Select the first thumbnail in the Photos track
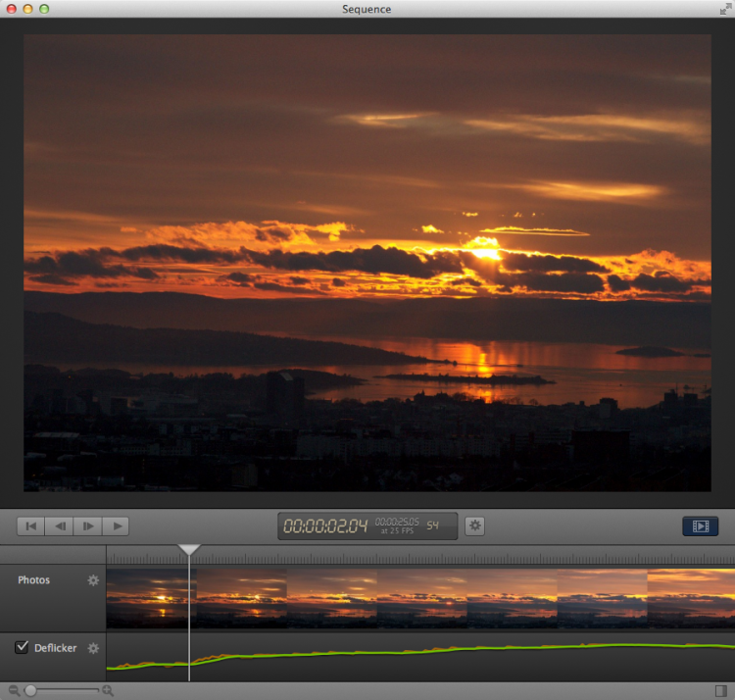735x700 pixels. coord(147,598)
